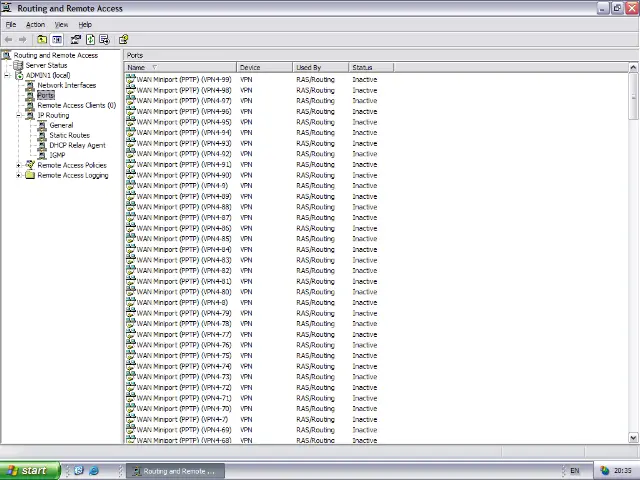
Task: Click Routing and Remote taskbar button
Action: pos(175,471)
